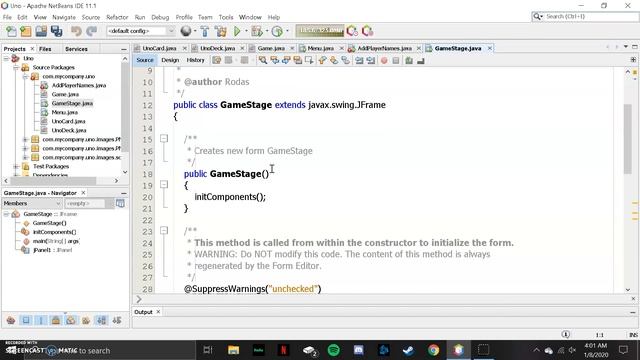Toggle Fully Qualified Names in Navigator

pyautogui.click(x=86, y=320)
